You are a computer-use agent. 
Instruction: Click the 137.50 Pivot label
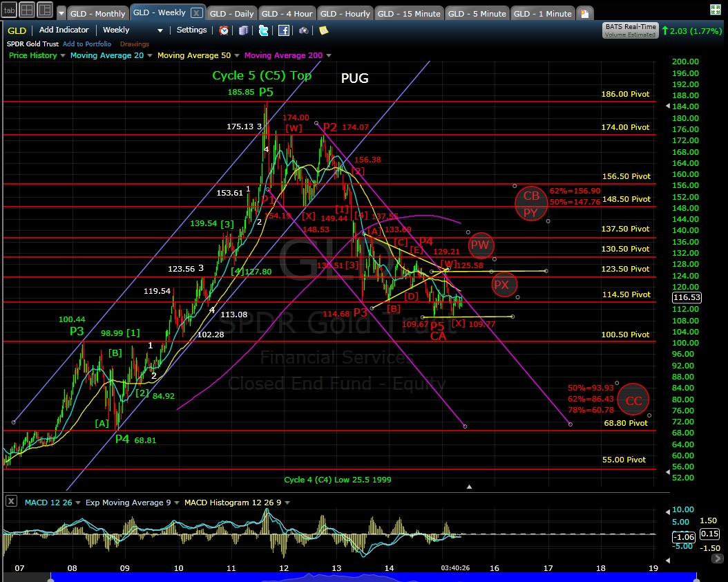click(x=625, y=229)
